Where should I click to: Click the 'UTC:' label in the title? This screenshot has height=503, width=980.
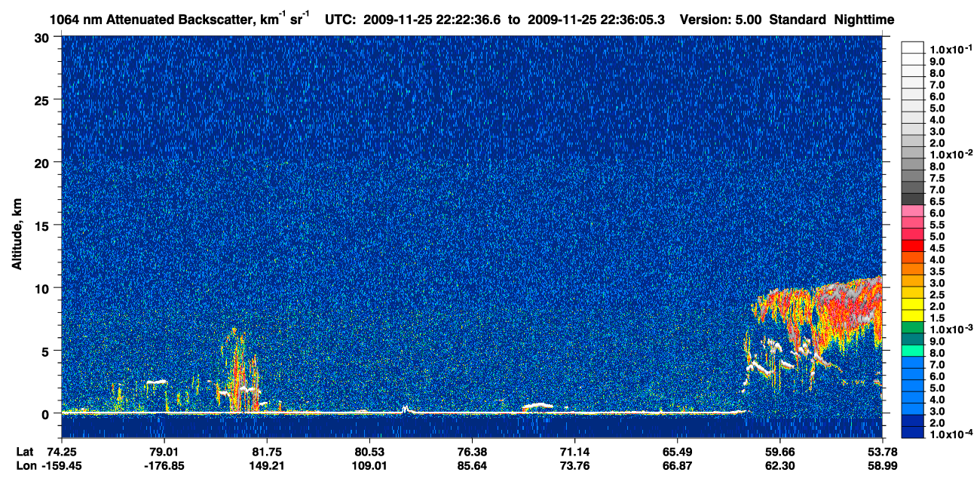(x=341, y=20)
